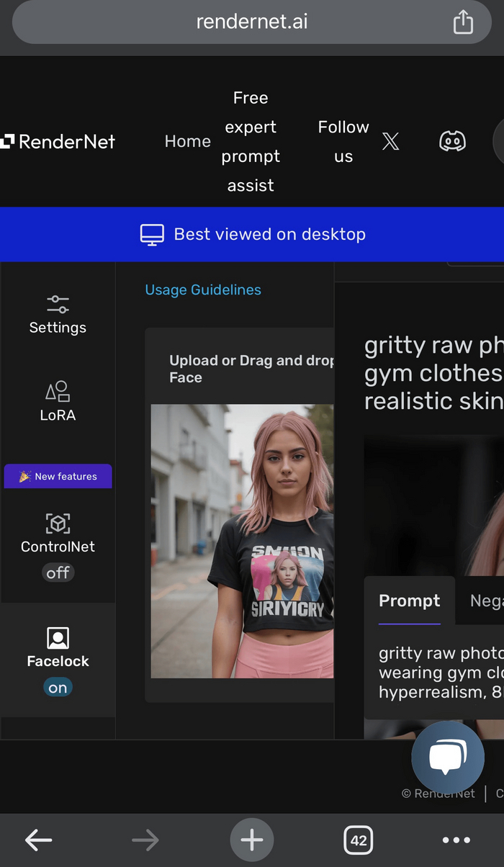Select the uploaded pink-haired face image
Screen dimensions: 504x867
click(242, 541)
